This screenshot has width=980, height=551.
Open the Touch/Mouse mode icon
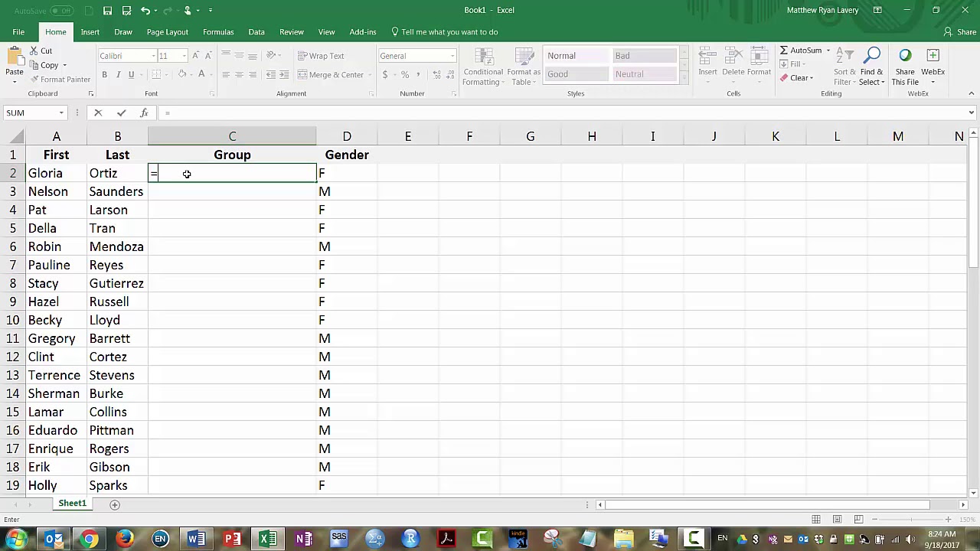click(187, 10)
